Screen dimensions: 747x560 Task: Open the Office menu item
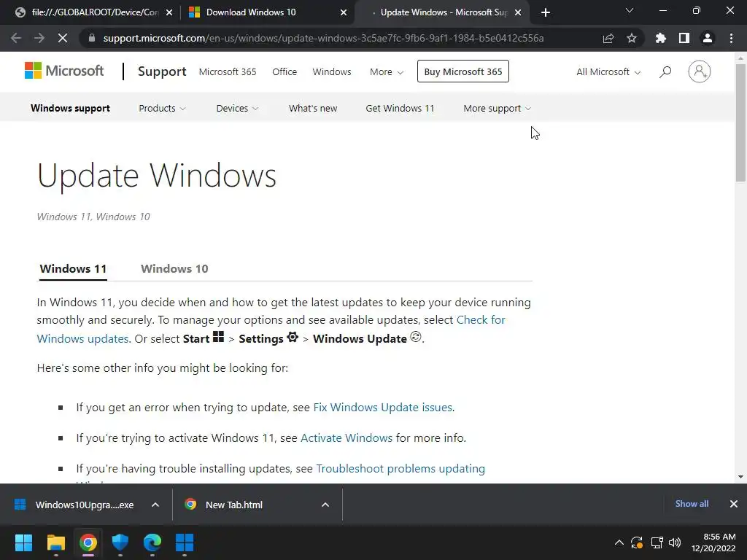click(285, 72)
